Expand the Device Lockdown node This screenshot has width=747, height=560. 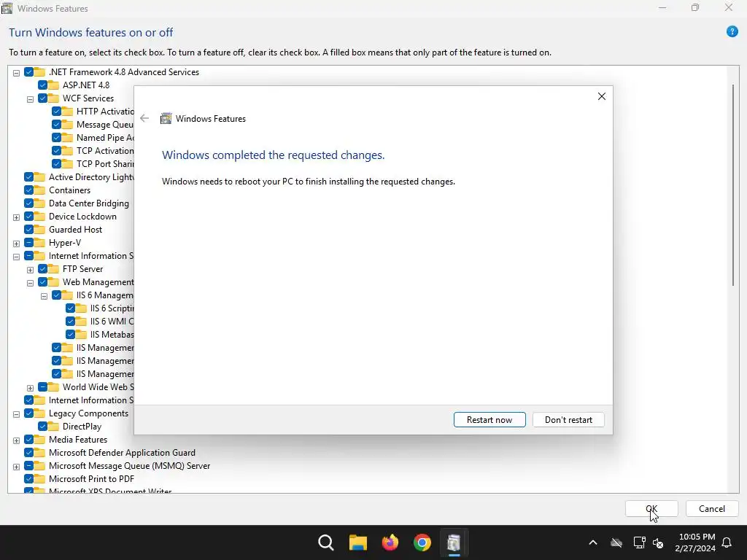[16, 217]
